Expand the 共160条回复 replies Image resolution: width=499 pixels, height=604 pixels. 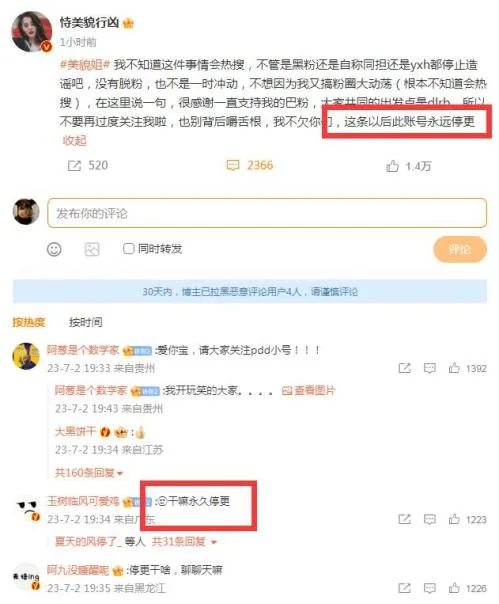click(x=89, y=473)
